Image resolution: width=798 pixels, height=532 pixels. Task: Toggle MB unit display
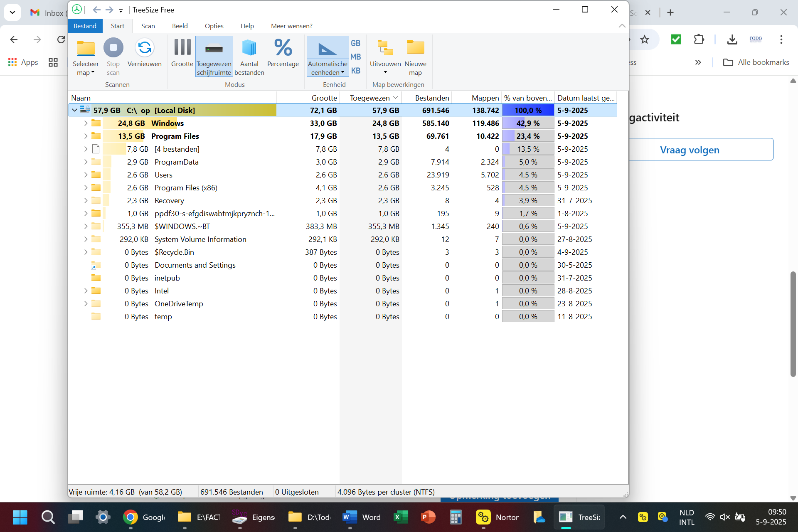click(x=355, y=57)
